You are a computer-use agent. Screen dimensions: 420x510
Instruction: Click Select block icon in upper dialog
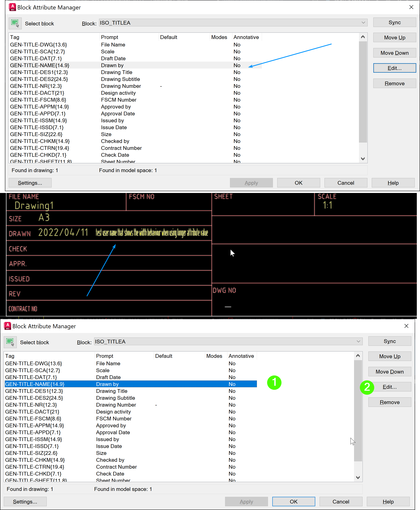pos(15,23)
